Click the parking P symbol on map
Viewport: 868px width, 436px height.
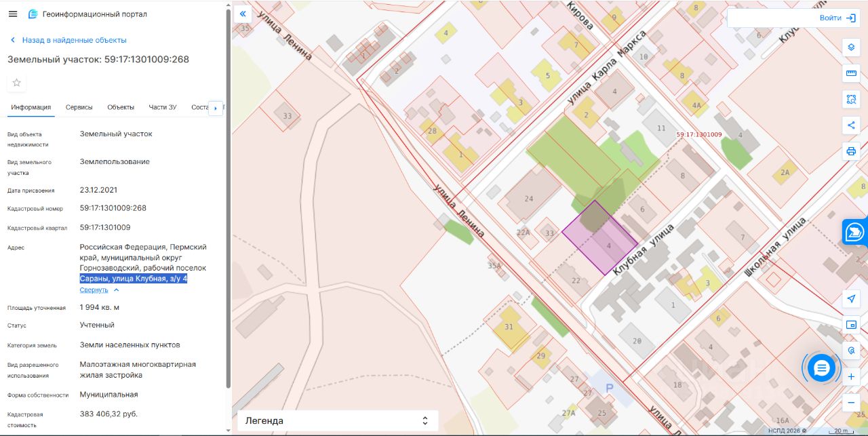609,387
